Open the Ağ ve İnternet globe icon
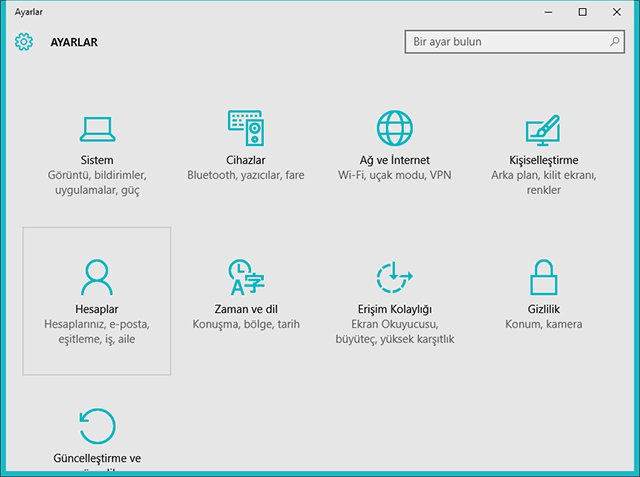640x477 pixels. coord(395,129)
